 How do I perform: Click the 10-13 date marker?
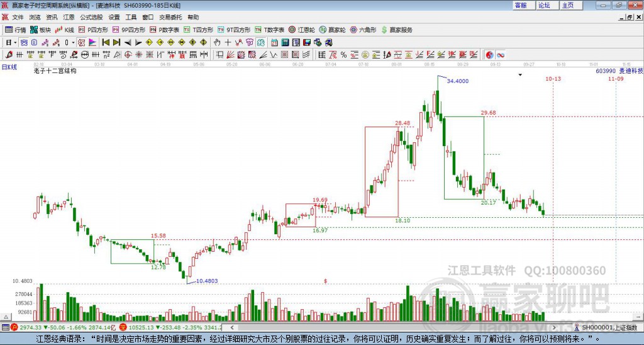pyautogui.click(x=553, y=79)
